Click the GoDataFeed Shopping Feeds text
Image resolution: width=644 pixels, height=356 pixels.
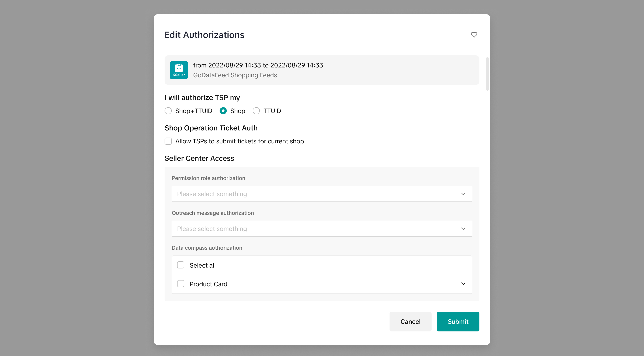pos(235,75)
